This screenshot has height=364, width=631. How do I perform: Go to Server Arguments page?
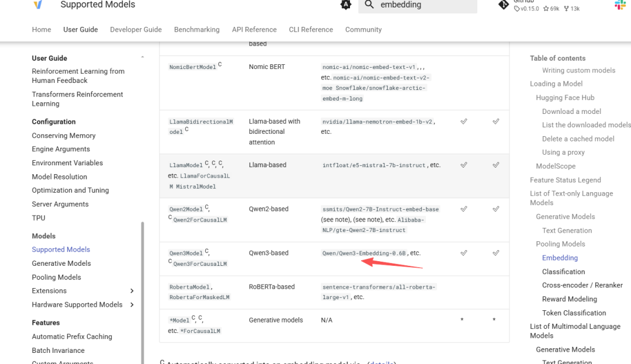[60, 204]
